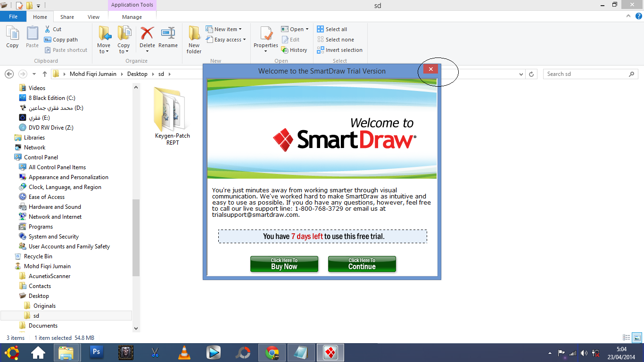Switch to the View ribbon tab
Screen dimensions: 644x362
pos(93,16)
